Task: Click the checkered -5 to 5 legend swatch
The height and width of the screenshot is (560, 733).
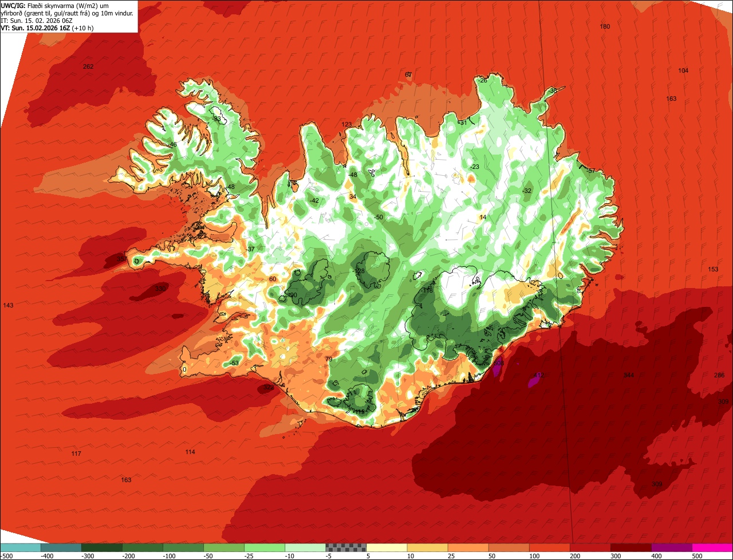Action: [346, 547]
